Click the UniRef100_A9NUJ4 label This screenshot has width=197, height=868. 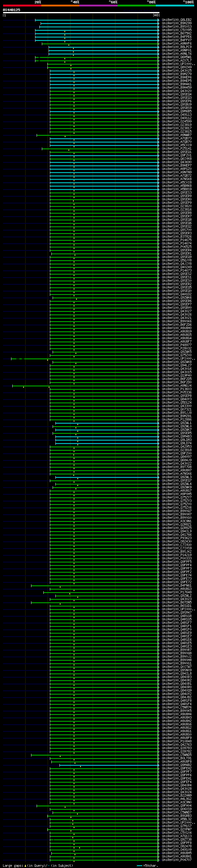pos(177,386)
